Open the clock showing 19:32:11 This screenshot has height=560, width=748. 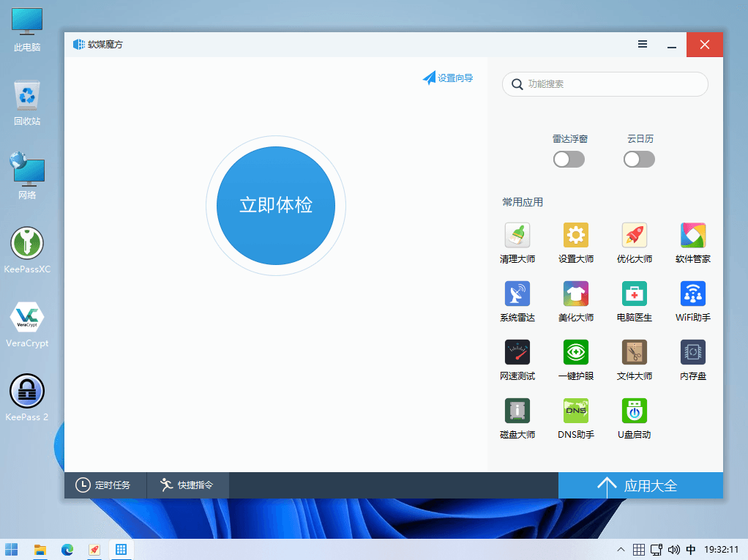(722, 550)
